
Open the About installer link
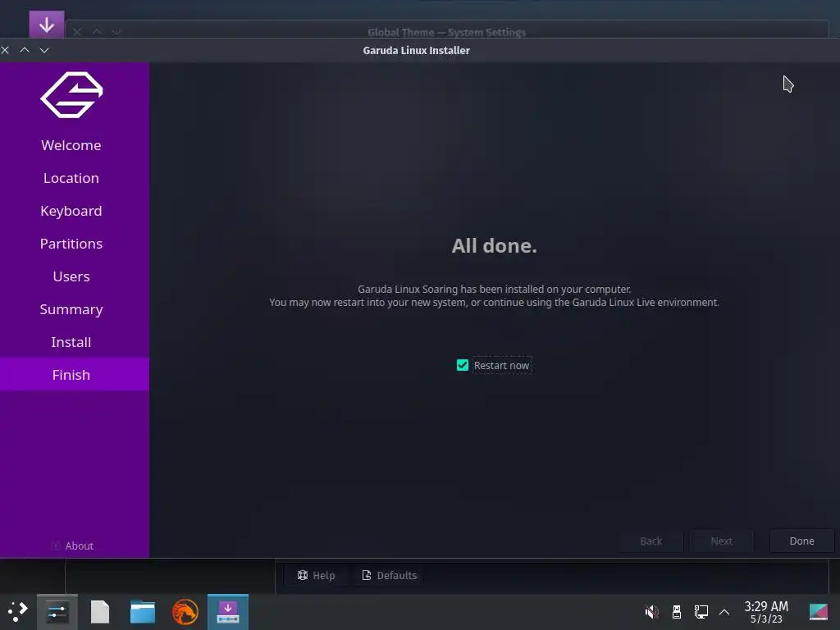72,546
